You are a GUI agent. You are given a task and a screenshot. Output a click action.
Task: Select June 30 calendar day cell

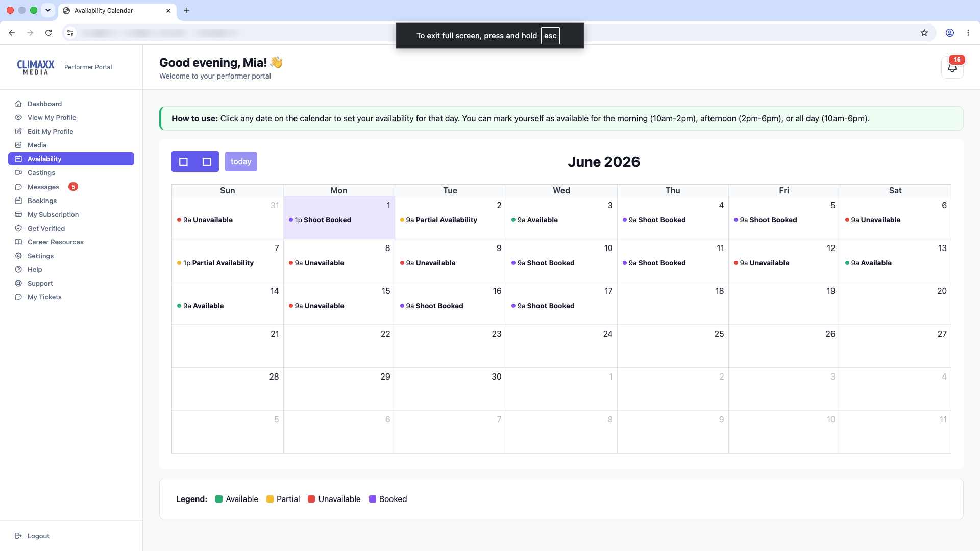tap(450, 389)
